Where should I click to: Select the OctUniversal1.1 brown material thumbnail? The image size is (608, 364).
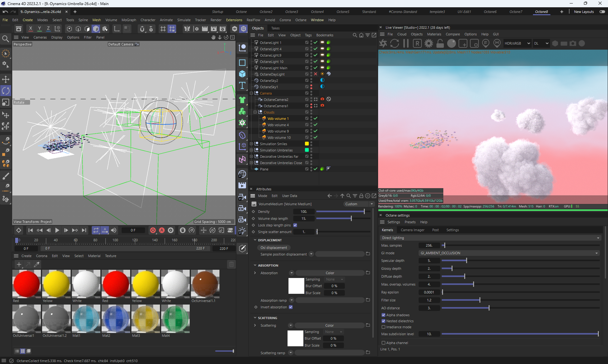point(205,284)
